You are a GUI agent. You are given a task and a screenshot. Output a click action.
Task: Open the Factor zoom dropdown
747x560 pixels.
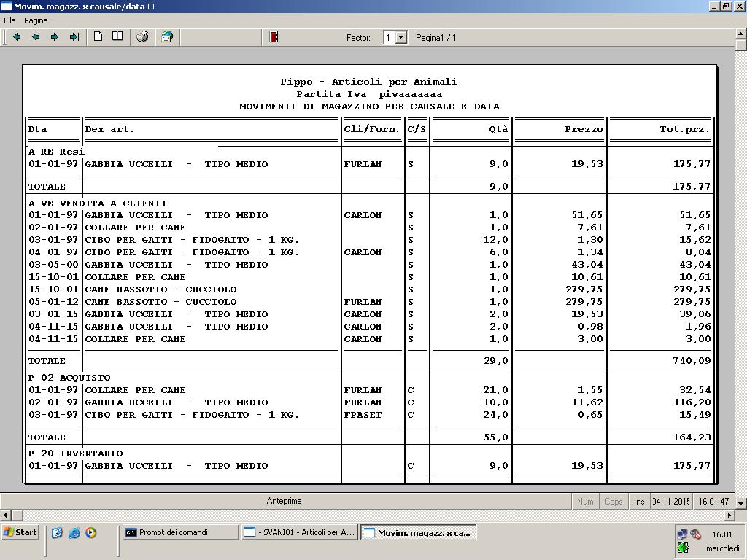click(x=401, y=37)
